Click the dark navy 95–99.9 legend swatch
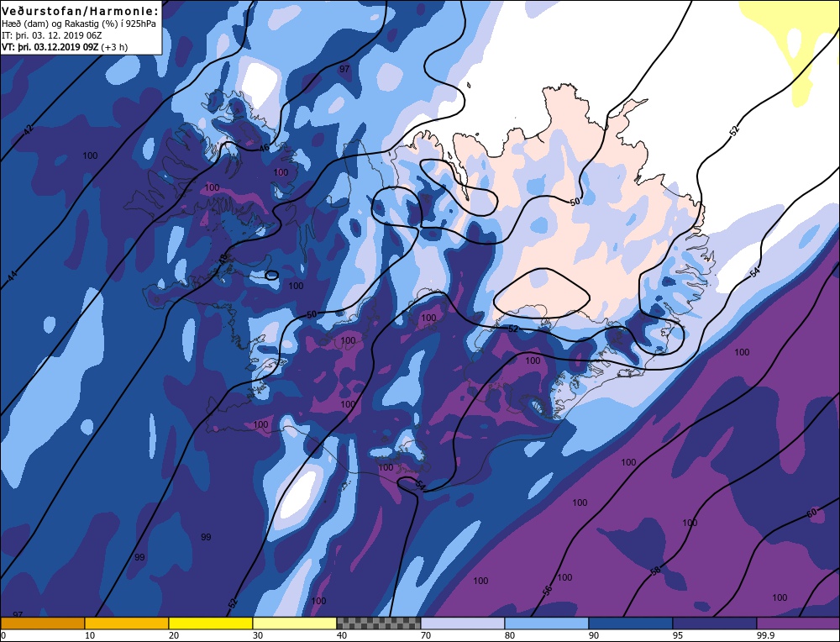The image size is (840, 642). pos(715,623)
